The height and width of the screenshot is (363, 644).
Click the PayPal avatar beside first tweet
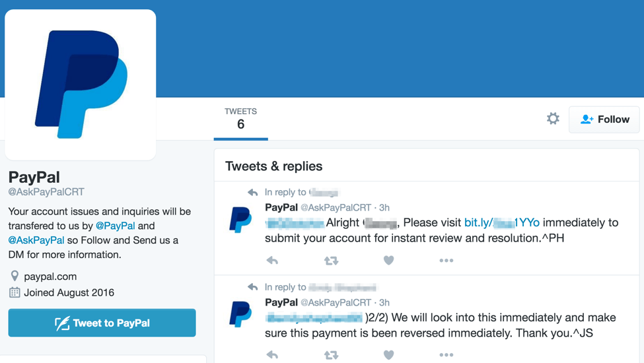(x=240, y=219)
